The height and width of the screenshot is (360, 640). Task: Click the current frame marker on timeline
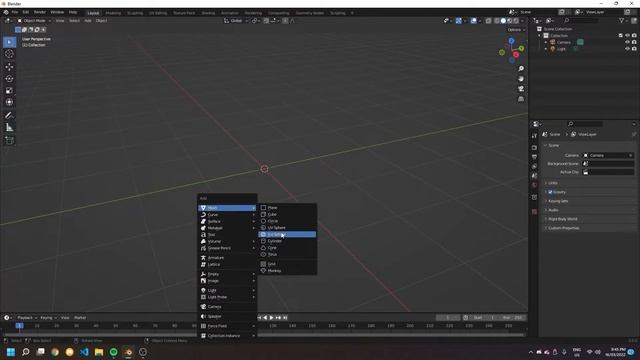click(x=19, y=326)
